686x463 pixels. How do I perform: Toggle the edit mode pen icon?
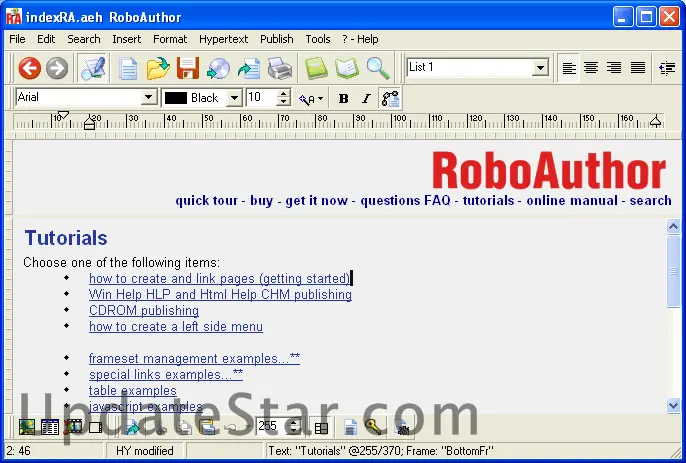pos(93,68)
